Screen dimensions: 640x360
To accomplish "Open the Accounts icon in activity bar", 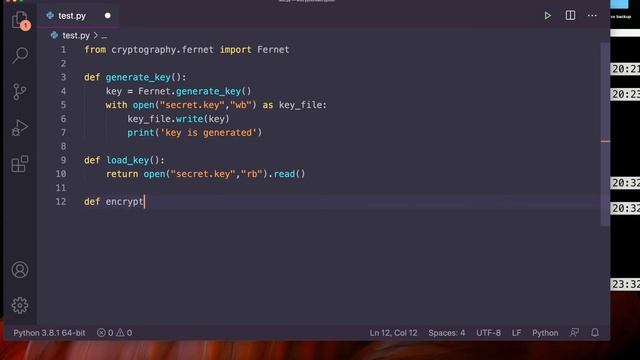I will point(20,270).
